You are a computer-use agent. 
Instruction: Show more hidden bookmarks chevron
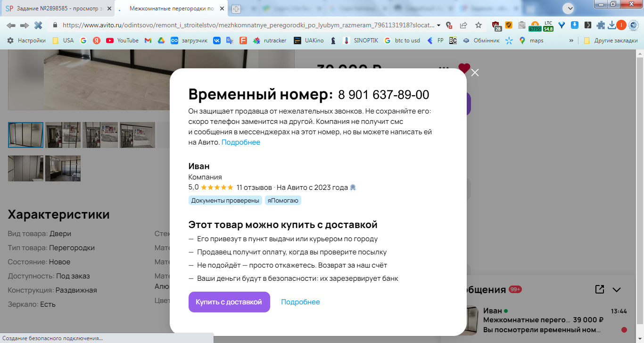(571, 41)
